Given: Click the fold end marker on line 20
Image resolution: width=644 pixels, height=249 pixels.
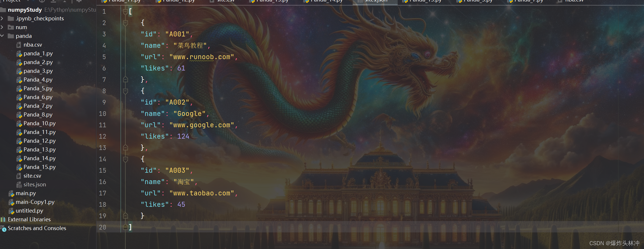Looking at the screenshot, I should tap(125, 227).
